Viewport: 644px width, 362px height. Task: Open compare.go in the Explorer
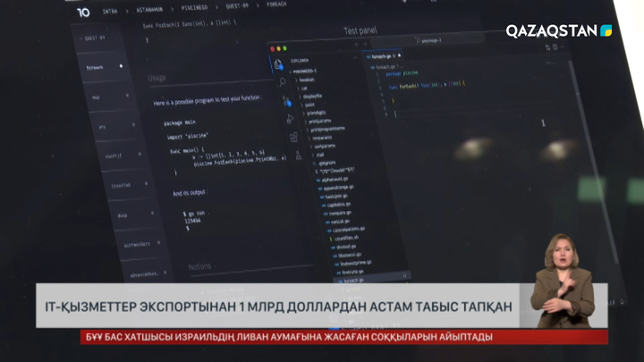coord(337,213)
